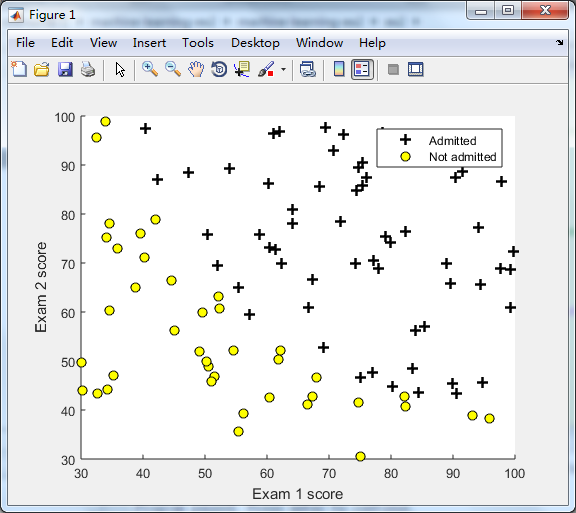The image size is (576, 513).
Task: Show Plot Tools and dock figure icon
Action: 416,69
